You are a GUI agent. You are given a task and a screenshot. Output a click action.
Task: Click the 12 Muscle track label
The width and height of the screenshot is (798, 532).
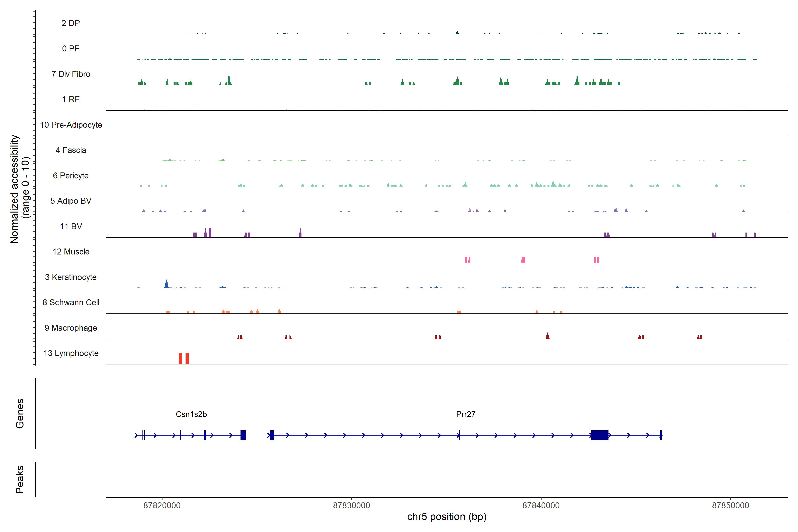tap(70, 252)
